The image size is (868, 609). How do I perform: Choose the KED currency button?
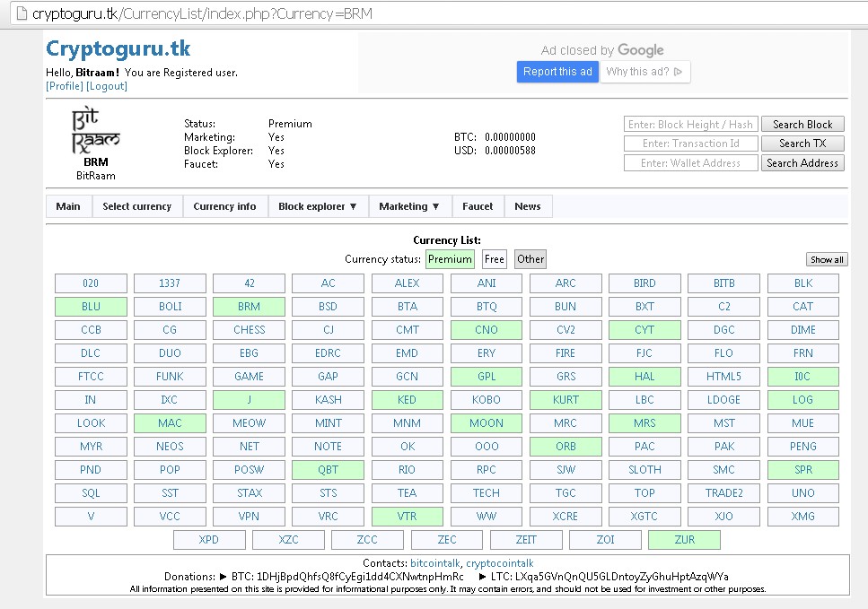click(407, 399)
